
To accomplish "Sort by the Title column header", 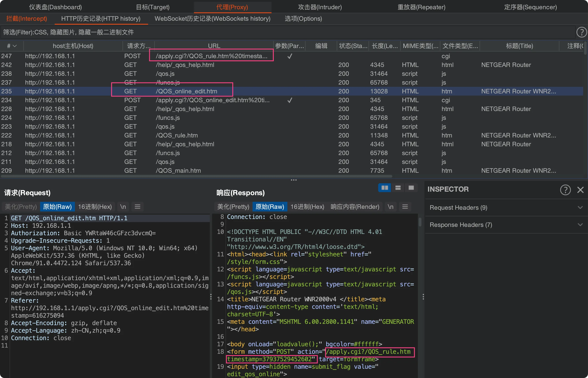I will 519,46.
